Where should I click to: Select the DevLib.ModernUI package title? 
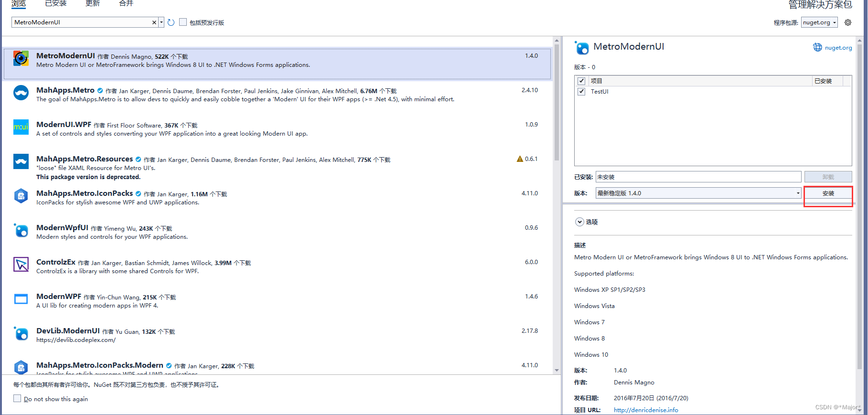68,331
